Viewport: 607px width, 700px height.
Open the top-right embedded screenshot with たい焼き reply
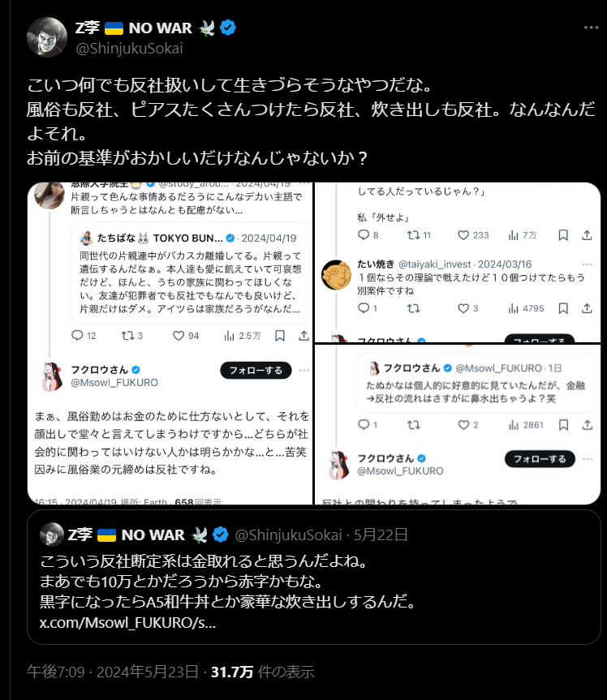click(x=458, y=263)
